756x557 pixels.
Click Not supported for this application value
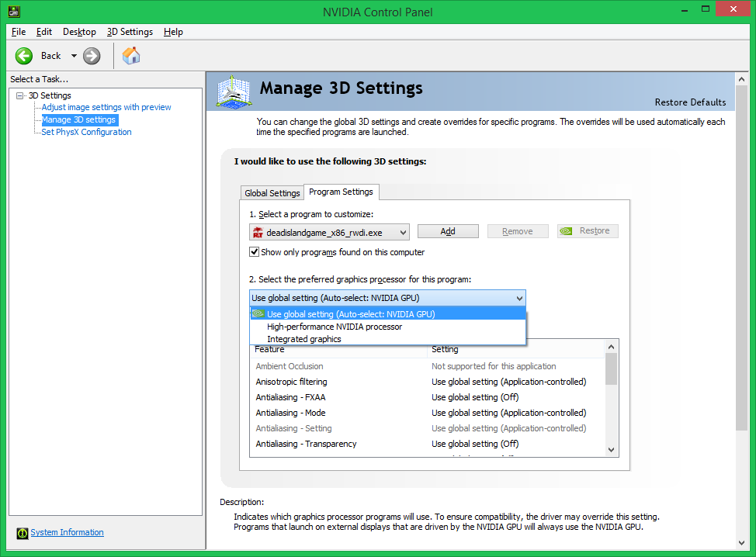[494, 366]
